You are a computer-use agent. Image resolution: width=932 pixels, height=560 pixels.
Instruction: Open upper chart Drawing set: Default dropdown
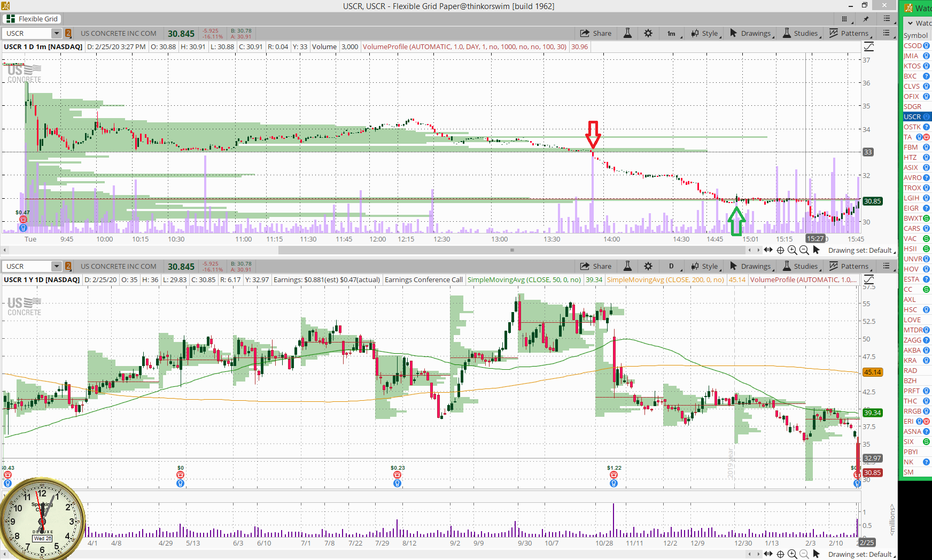(x=861, y=250)
